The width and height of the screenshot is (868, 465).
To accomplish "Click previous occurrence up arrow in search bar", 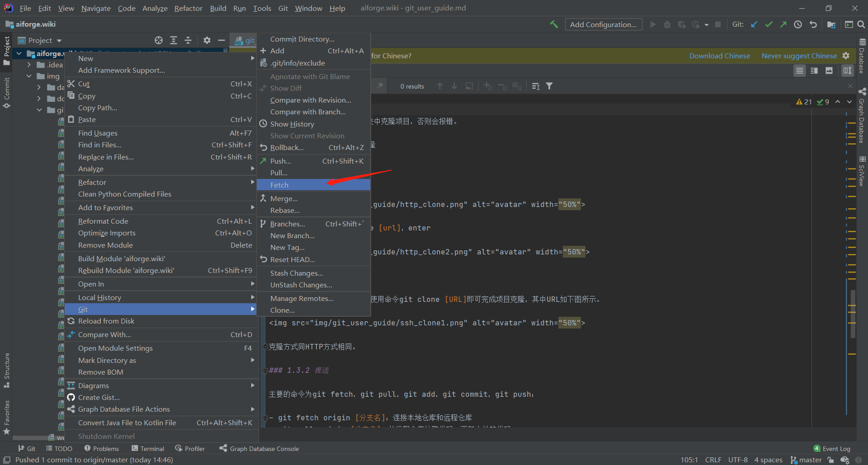I will point(440,86).
